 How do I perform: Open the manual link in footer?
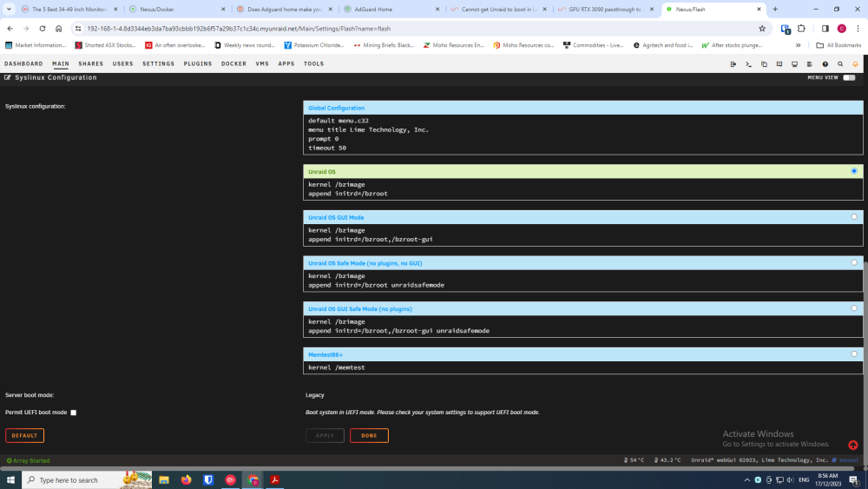(845, 460)
